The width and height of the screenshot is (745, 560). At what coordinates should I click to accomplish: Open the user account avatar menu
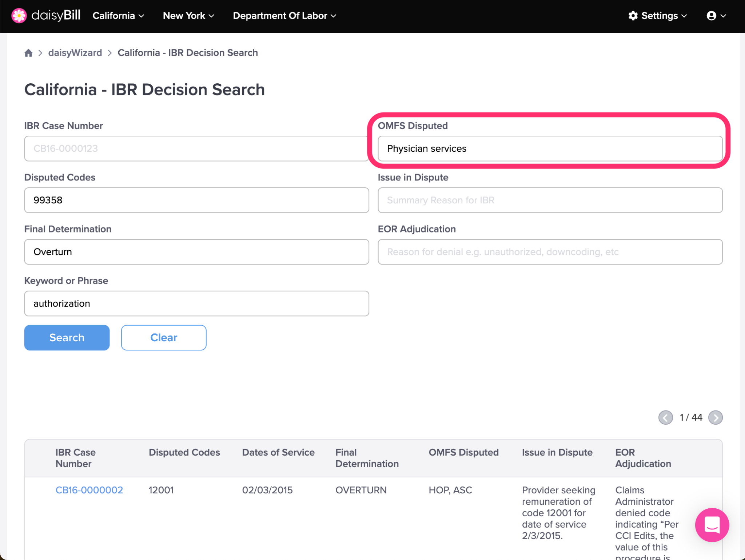tap(716, 16)
